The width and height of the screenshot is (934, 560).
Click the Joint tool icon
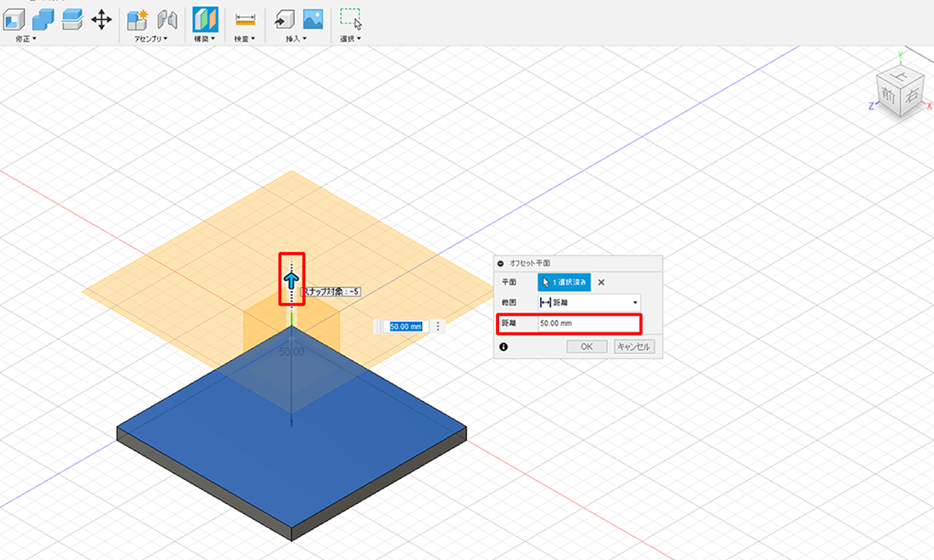click(167, 19)
